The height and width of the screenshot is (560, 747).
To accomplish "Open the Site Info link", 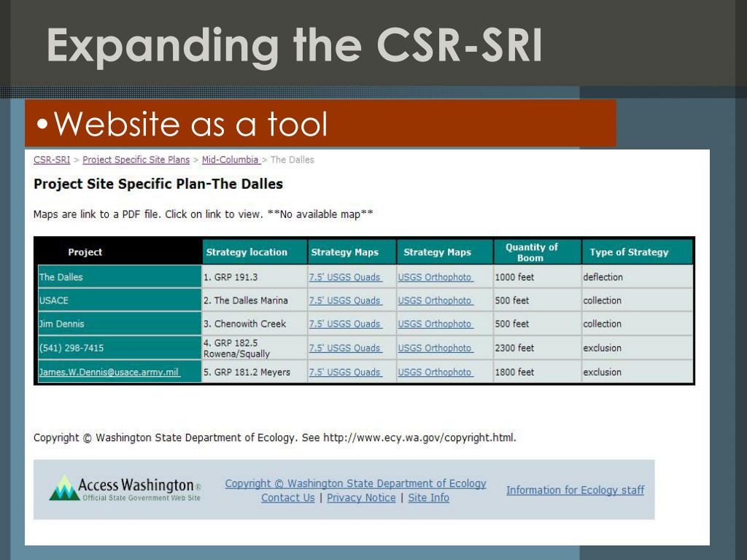I will 428,497.
